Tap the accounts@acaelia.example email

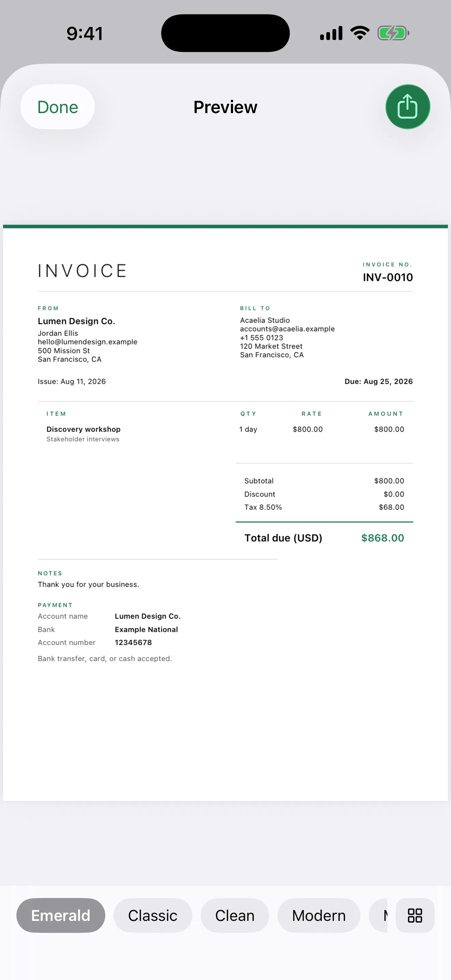tap(287, 329)
